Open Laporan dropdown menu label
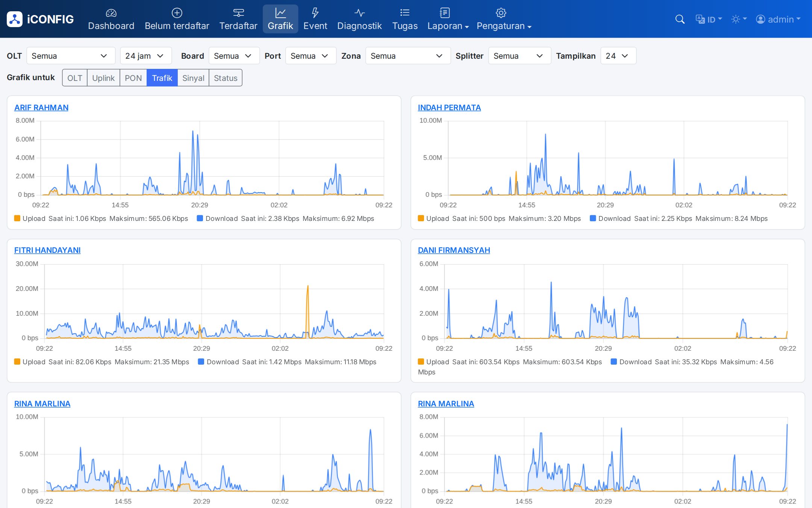The height and width of the screenshot is (508, 812). (x=448, y=26)
